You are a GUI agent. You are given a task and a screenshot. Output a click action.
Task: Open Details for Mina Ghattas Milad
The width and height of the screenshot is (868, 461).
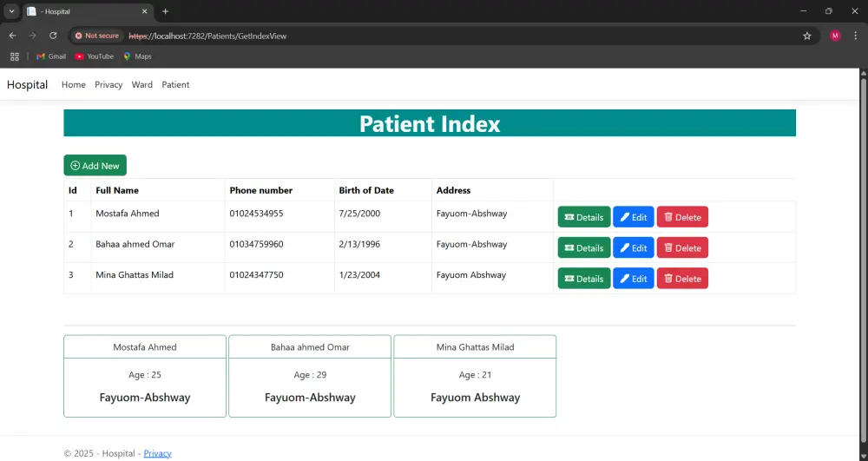584,279
